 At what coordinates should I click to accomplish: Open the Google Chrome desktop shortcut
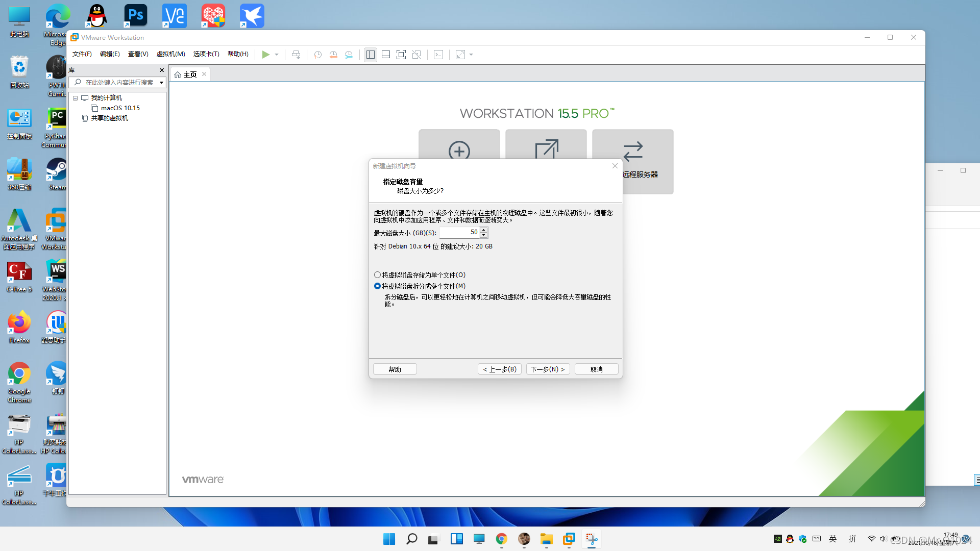(x=19, y=382)
